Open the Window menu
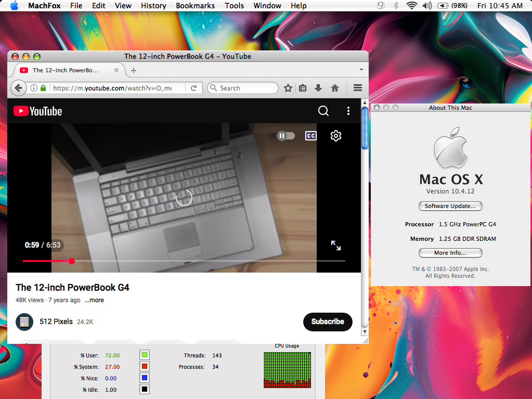 coord(267,6)
